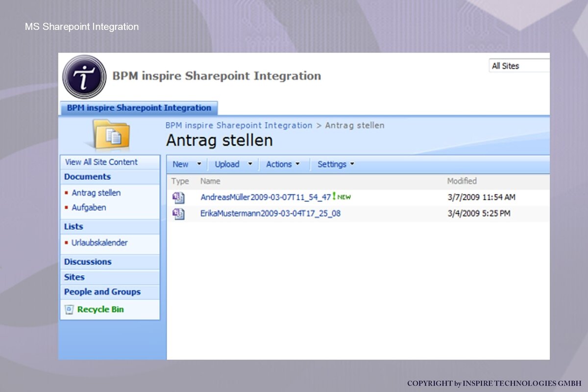Open the ErikaMustermann form file icon
This screenshot has width=588, height=392.
(x=178, y=214)
